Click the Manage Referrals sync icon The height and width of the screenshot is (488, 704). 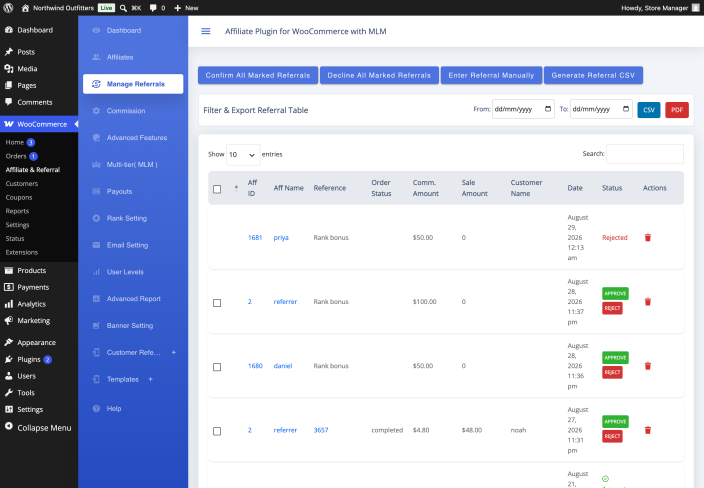(x=96, y=84)
